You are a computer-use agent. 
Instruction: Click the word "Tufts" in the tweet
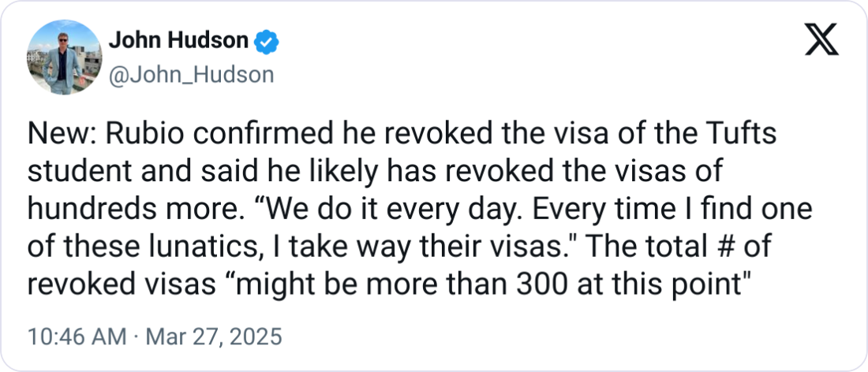click(x=748, y=135)
